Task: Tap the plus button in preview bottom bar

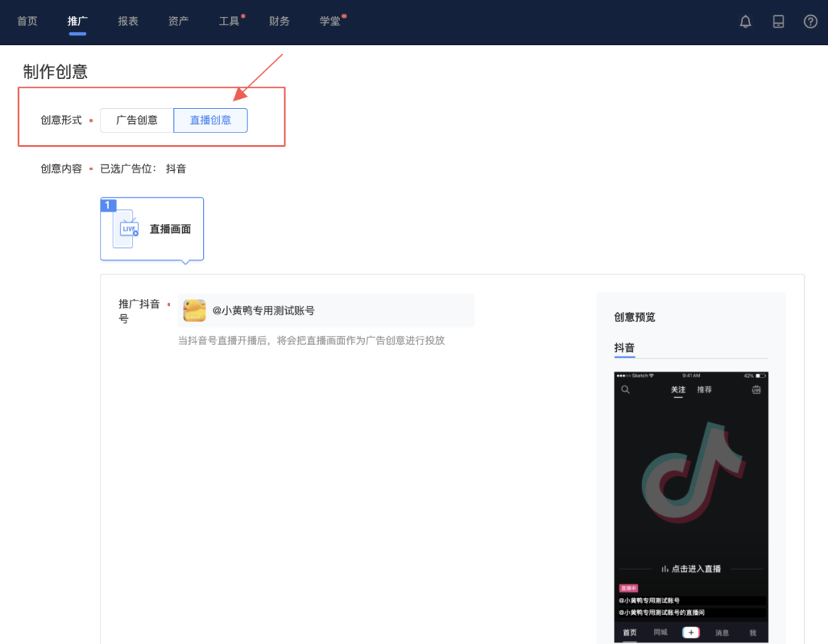Action: [691, 632]
